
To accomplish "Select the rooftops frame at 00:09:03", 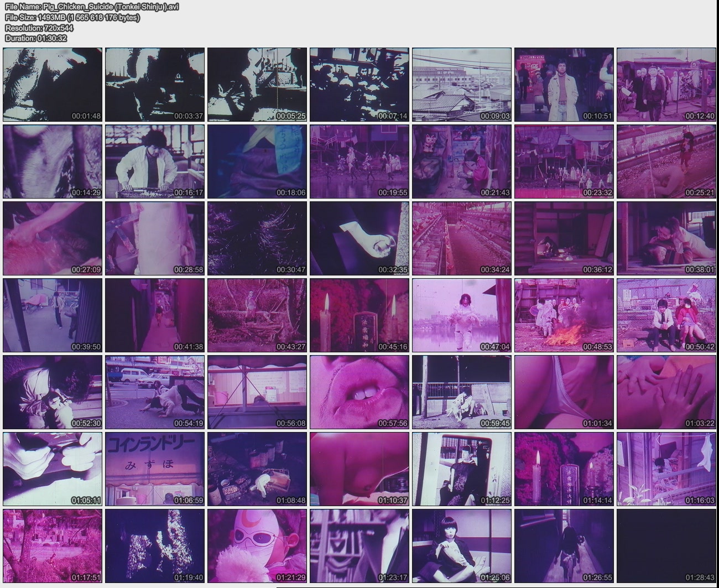I will [462, 85].
